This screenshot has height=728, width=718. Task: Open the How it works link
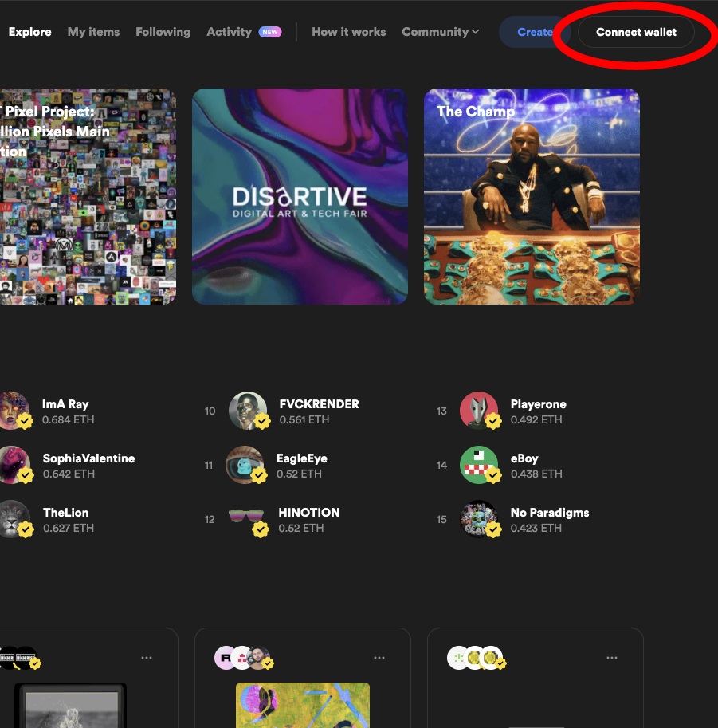[348, 32]
